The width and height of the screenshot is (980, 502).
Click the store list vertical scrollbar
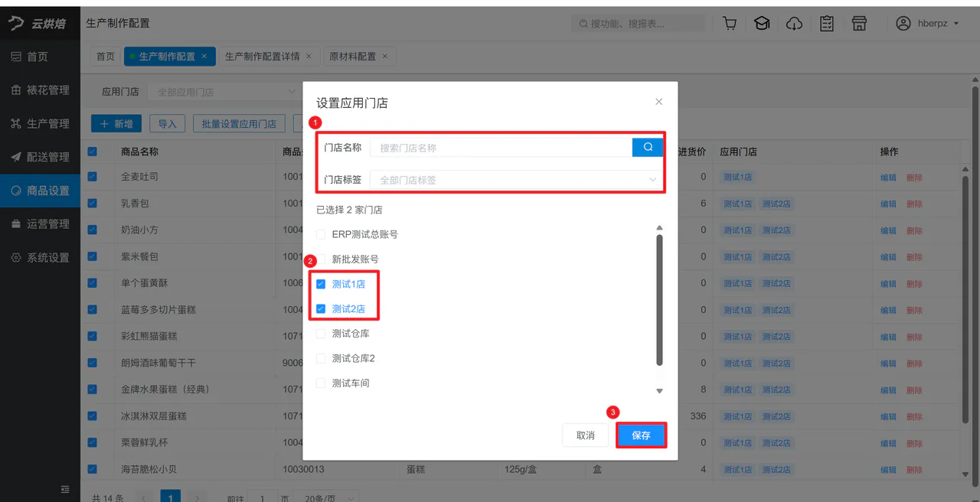[x=659, y=300]
